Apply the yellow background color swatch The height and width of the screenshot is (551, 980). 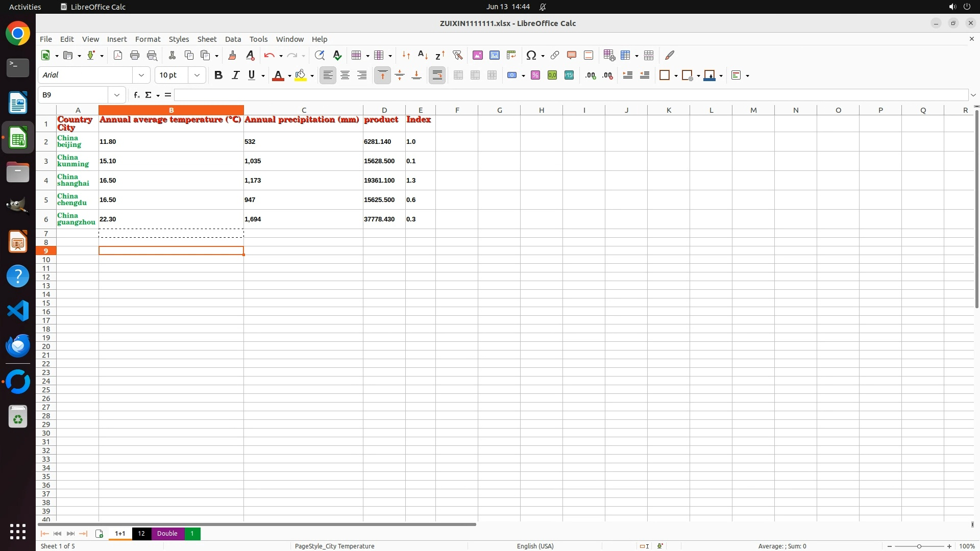click(x=301, y=76)
